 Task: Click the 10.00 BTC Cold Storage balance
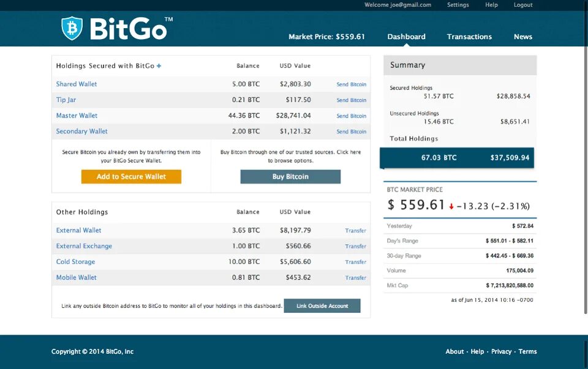tap(244, 261)
